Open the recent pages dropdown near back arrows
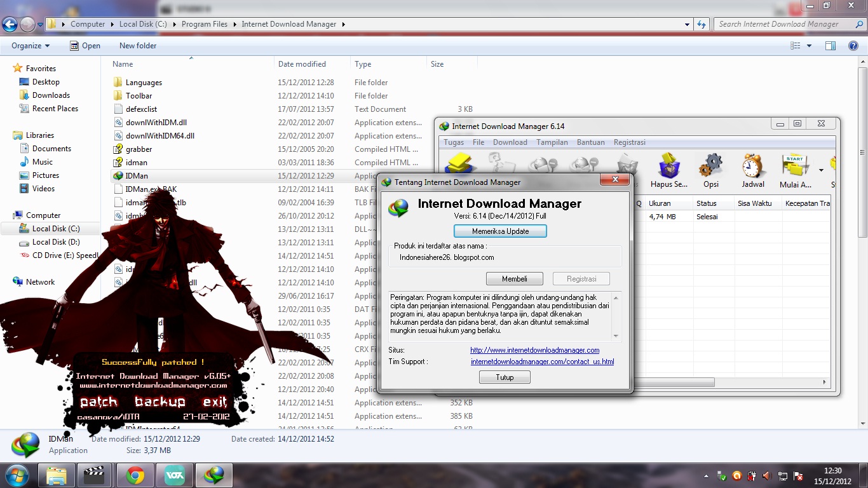Image resolution: width=868 pixels, height=488 pixels. click(40, 25)
